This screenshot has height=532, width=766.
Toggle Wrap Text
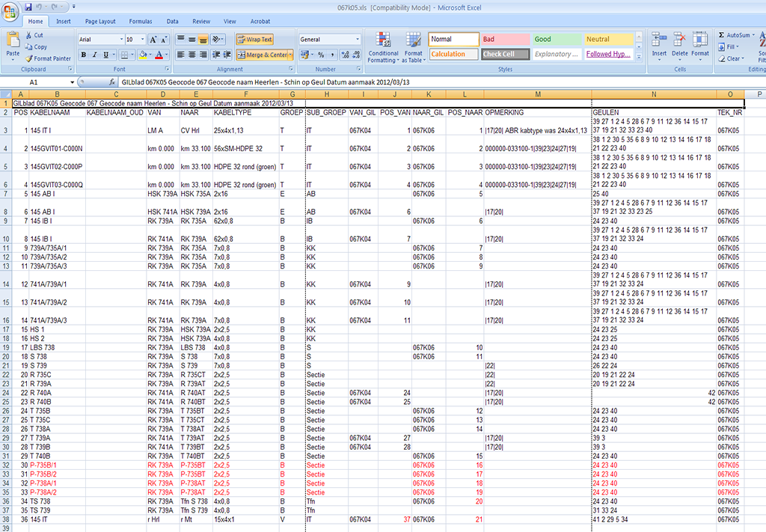(254, 40)
